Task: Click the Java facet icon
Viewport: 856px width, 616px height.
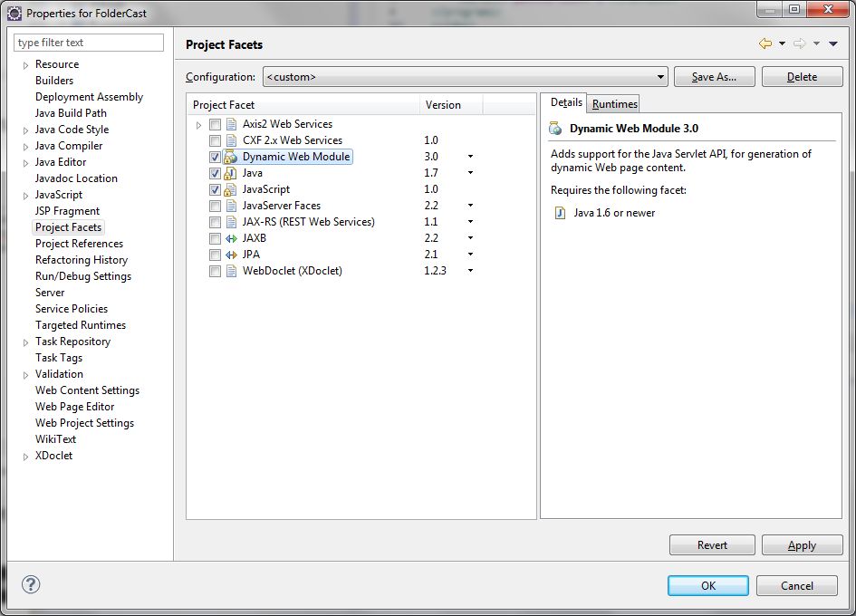Action: (231, 173)
